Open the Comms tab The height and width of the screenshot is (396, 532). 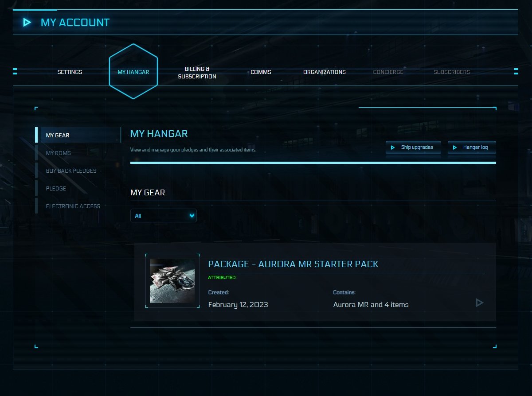tap(261, 72)
